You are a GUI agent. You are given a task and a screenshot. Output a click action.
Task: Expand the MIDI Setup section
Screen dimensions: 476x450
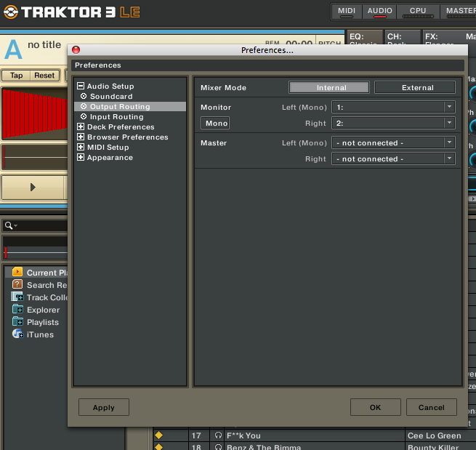(81, 147)
